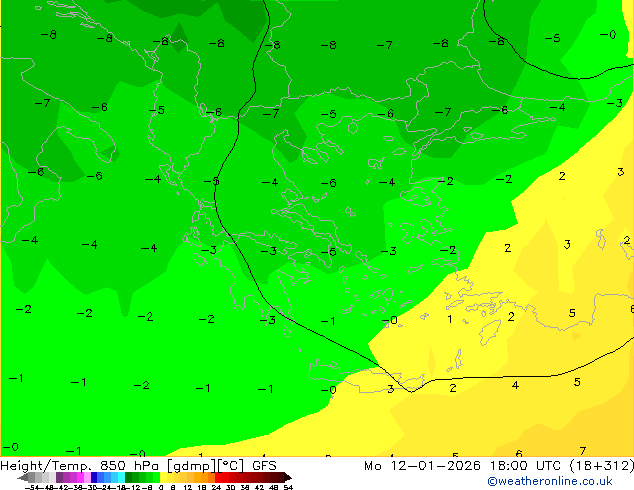634x490 pixels.
Task: Click the "[gdmp]" unit label
Action: [x=191, y=466]
